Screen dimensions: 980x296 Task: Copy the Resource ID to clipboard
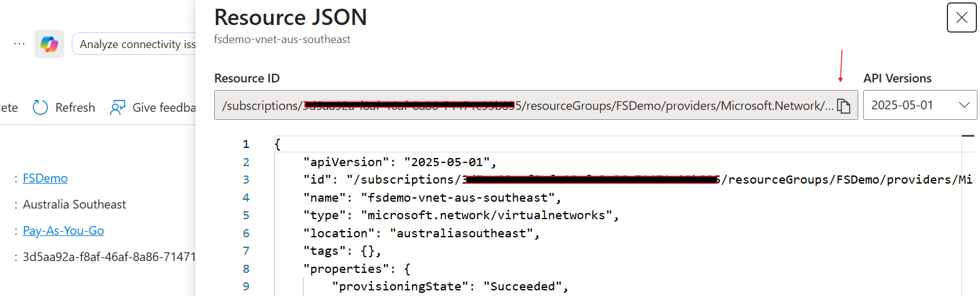[843, 106]
